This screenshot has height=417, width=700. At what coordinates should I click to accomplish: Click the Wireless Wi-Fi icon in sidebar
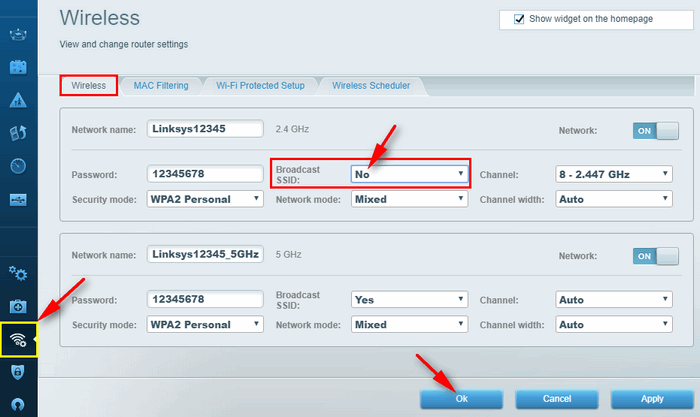tap(18, 339)
